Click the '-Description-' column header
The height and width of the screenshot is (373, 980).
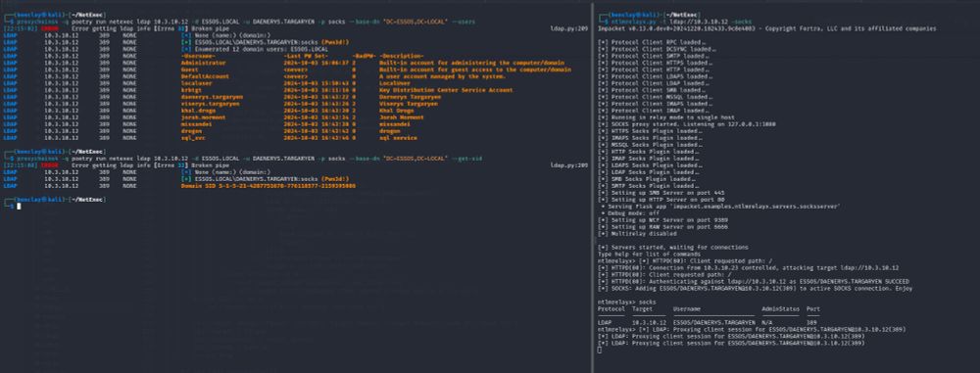[x=401, y=56]
